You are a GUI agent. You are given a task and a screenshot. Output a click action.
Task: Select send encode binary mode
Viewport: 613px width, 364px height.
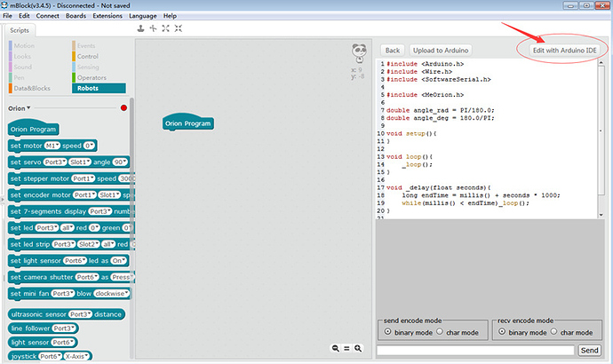click(x=387, y=331)
